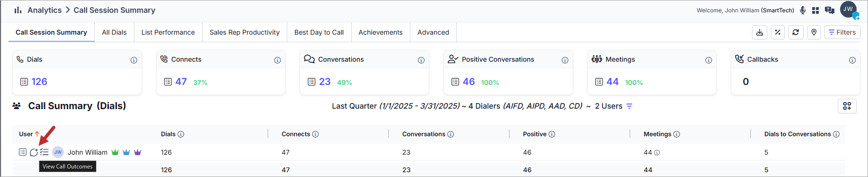Open the JW user avatar menu
The height and width of the screenshot is (177, 868).
[x=848, y=9]
